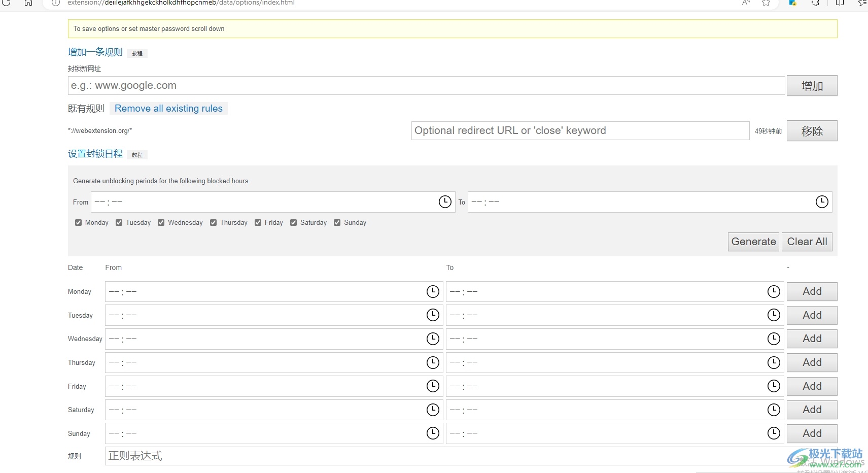
Task: Open Monday To time clock picker
Action: [x=774, y=291]
